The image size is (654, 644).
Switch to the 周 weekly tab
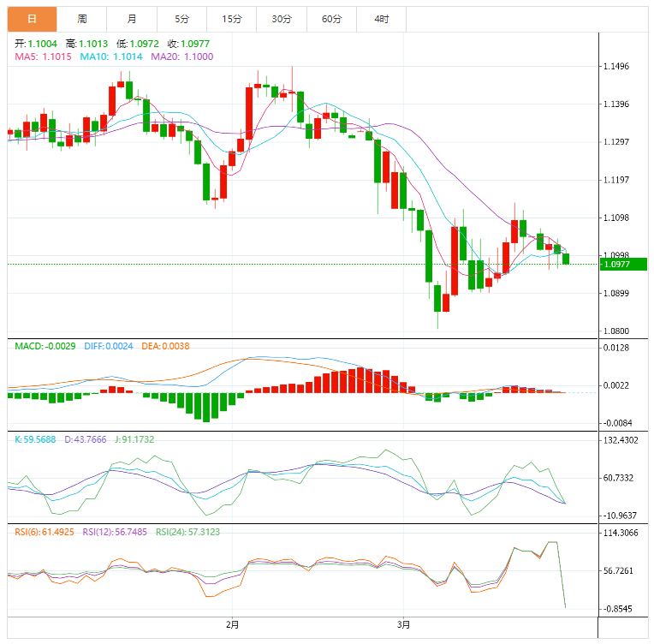82,19
